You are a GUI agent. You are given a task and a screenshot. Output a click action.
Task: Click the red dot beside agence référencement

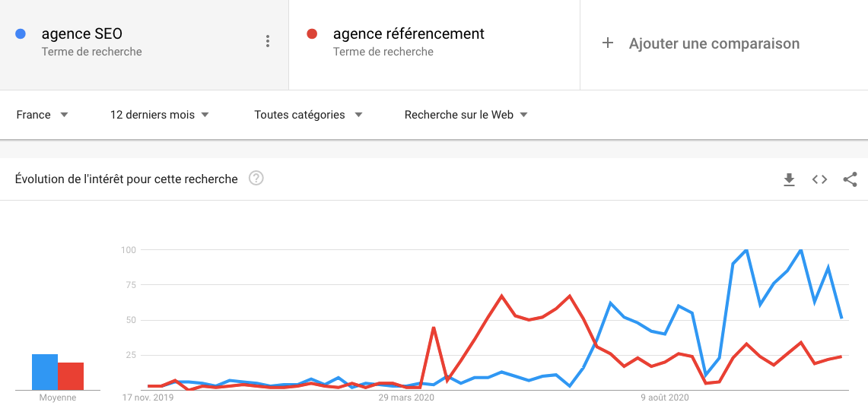click(x=312, y=34)
